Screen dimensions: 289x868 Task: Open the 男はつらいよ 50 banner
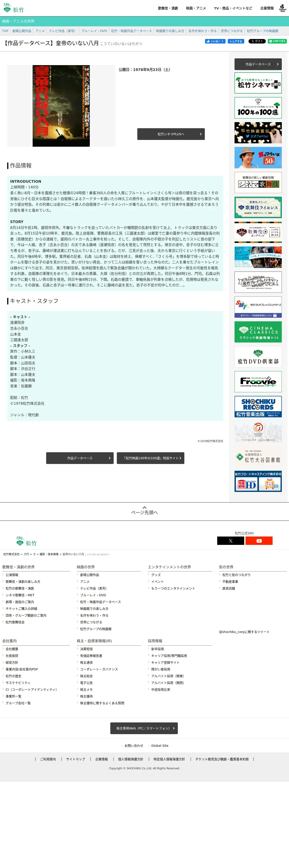258,157
